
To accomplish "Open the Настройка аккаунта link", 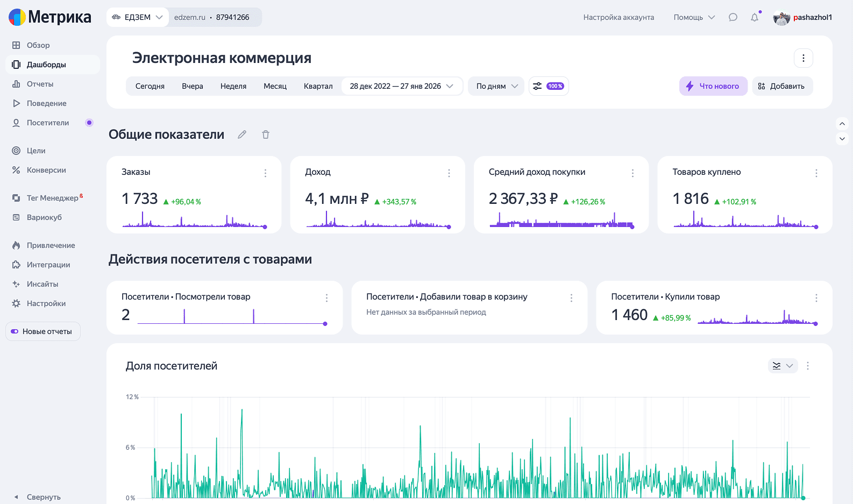I will 619,17.
